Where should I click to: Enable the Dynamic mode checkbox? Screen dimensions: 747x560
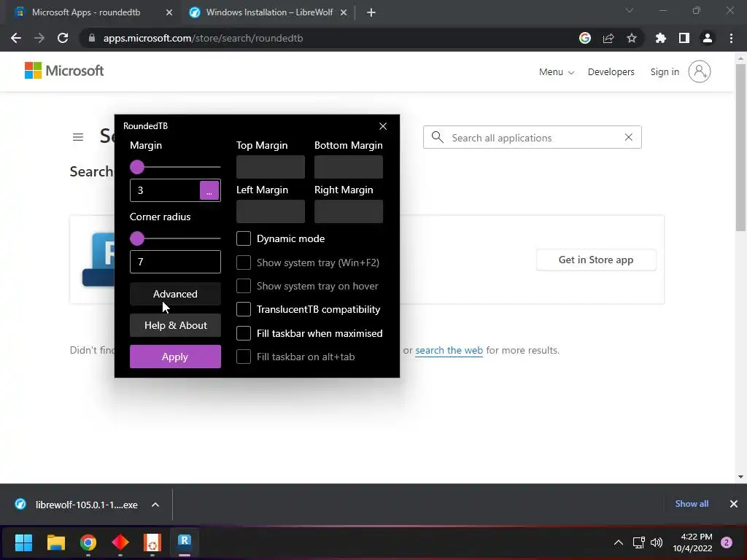tap(244, 238)
